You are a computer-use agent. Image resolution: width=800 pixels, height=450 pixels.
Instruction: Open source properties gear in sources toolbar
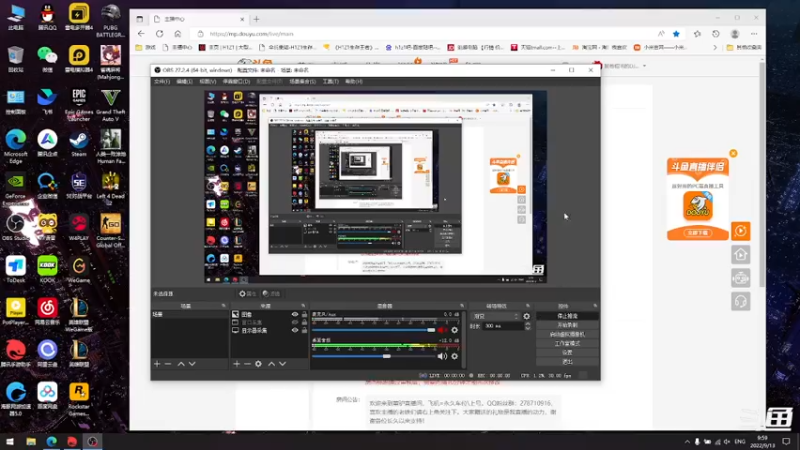point(258,364)
